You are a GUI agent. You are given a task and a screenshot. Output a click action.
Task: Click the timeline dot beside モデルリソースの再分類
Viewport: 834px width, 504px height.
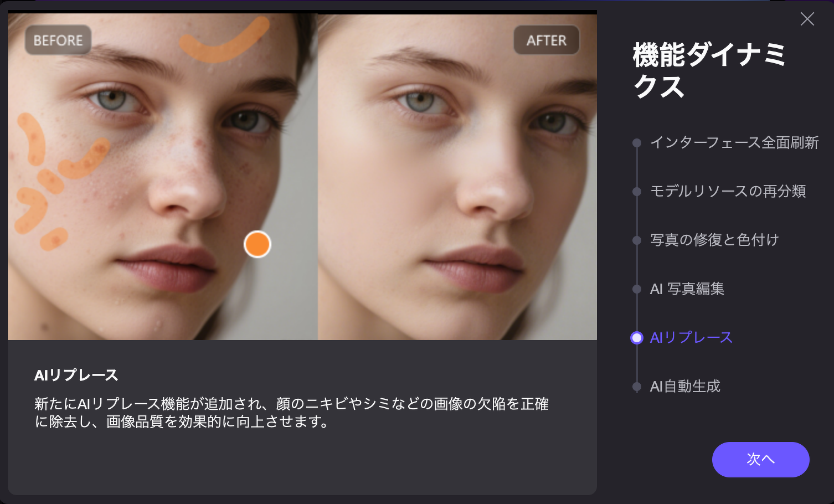coord(637,192)
